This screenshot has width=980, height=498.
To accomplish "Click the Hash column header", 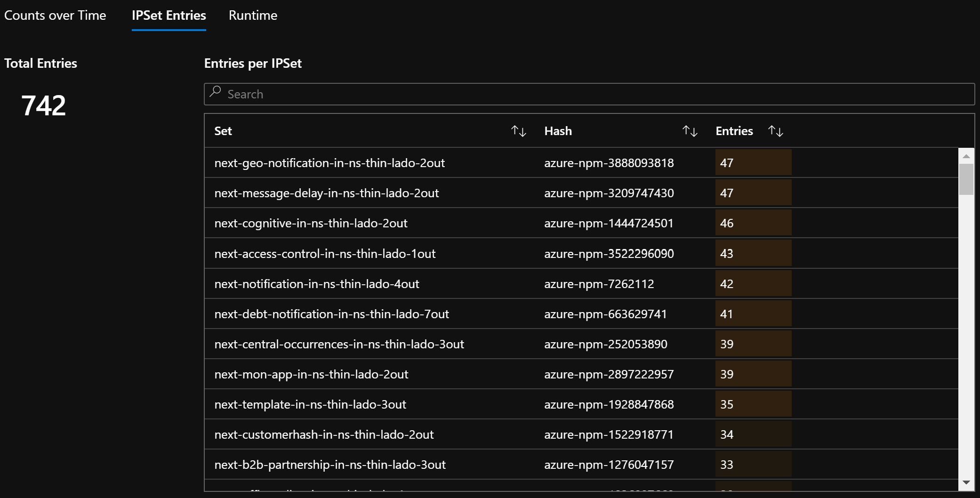I will point(558,131).
